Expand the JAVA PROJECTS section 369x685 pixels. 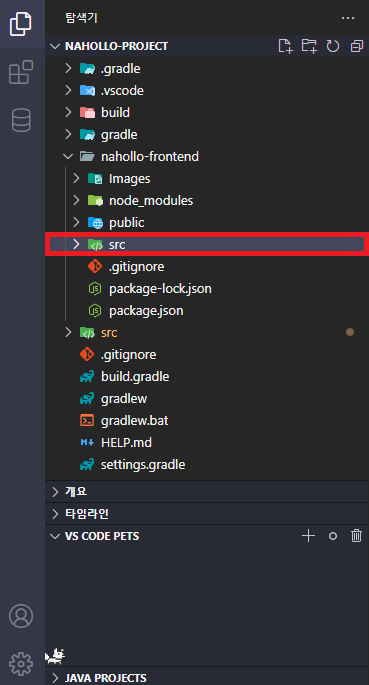pyautogui.click(x=55, y=678)
